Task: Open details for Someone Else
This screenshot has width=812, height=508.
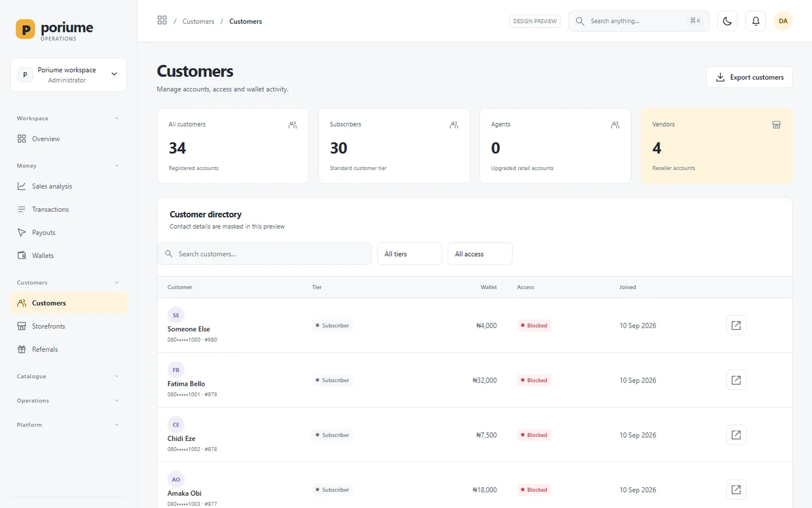Action: (x=736, y=325)
